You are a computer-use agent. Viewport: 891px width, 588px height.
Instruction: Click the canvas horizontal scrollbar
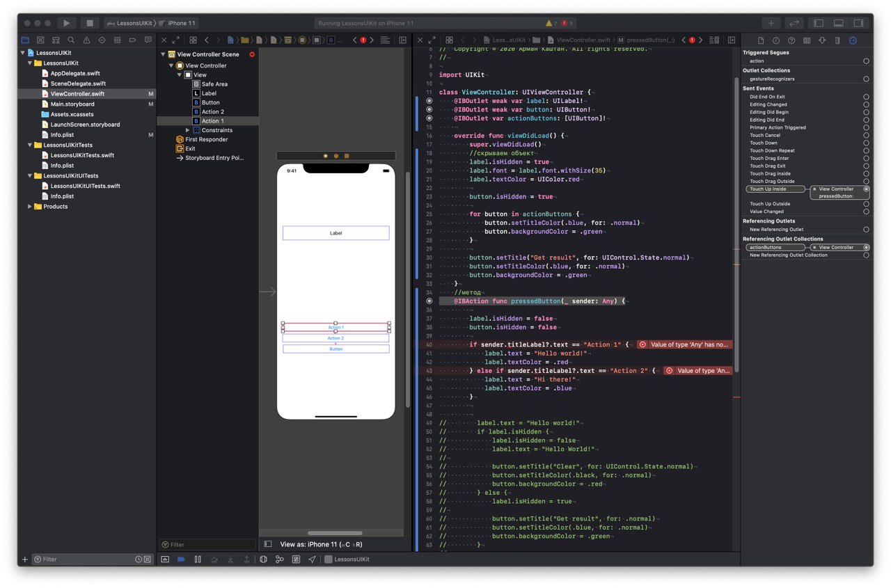pos(334,534)
